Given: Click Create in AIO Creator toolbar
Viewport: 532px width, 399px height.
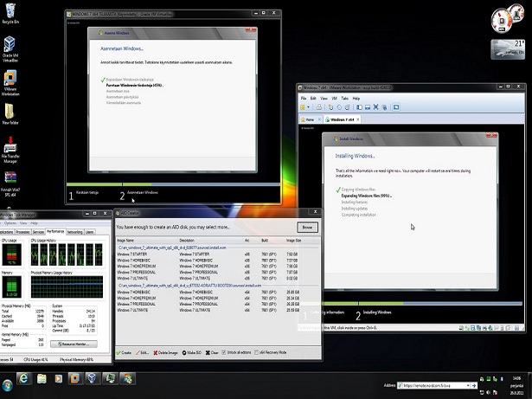Looking at the screenshot, I should click(x=124, y=353).
